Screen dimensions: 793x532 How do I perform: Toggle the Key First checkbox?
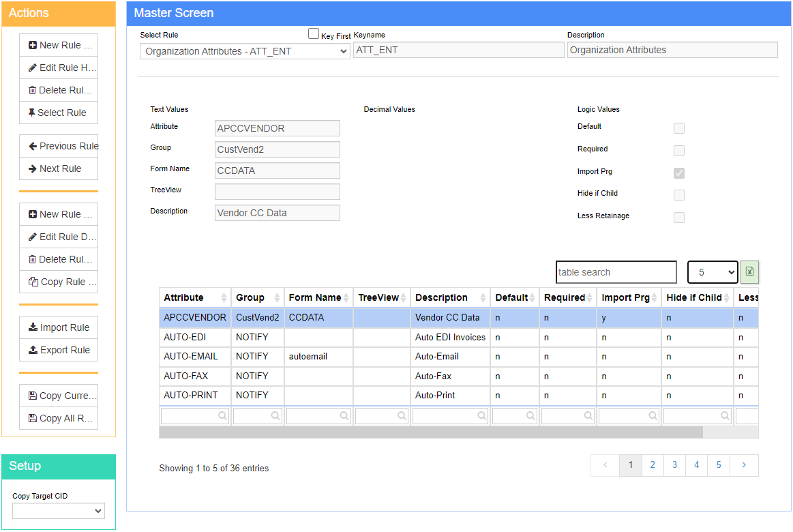(x=314, y=33)
